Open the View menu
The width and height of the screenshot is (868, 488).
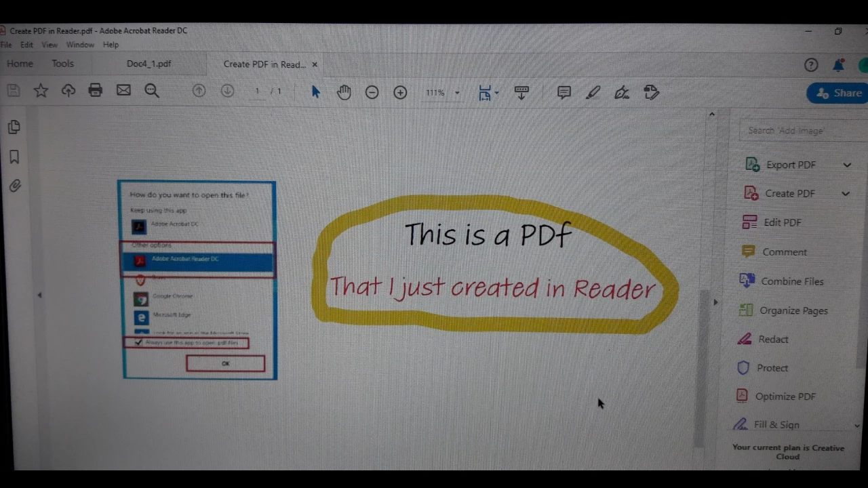tap(50, 45)
